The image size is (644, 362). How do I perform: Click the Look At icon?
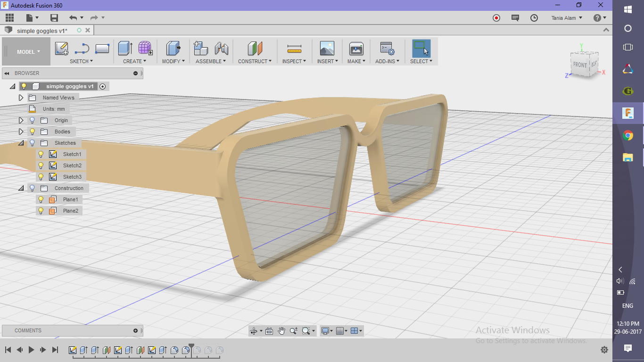click(x=269, y=331)
